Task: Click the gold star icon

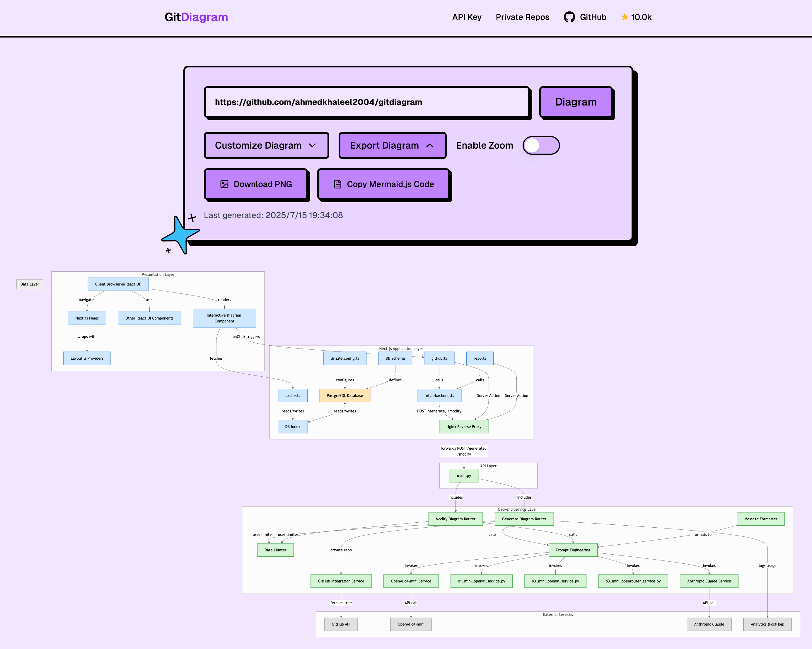Action: click(625, 17)
